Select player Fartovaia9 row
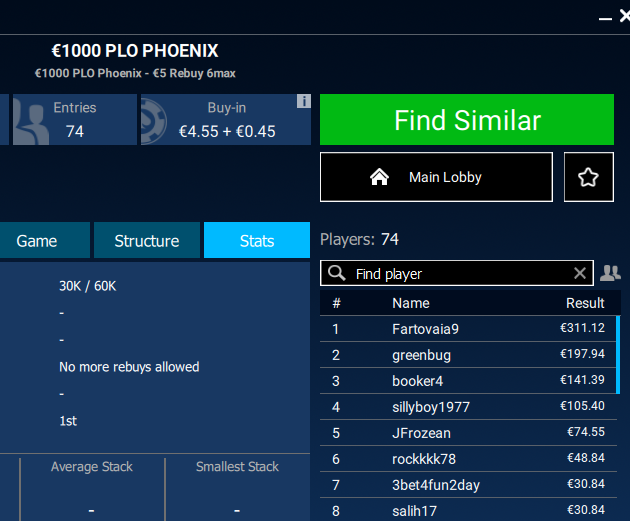The width and height of the screenshot is (630, 521). tap(468, 329)
